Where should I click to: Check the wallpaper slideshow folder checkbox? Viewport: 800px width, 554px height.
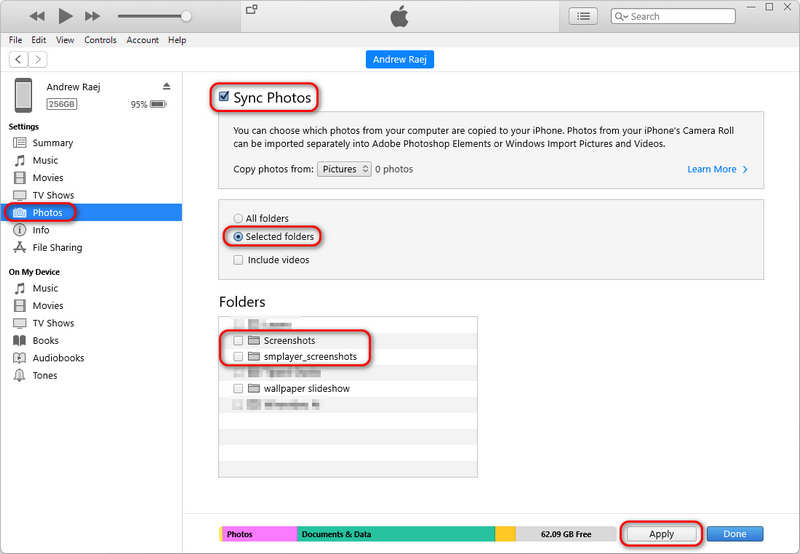point(238,388)
